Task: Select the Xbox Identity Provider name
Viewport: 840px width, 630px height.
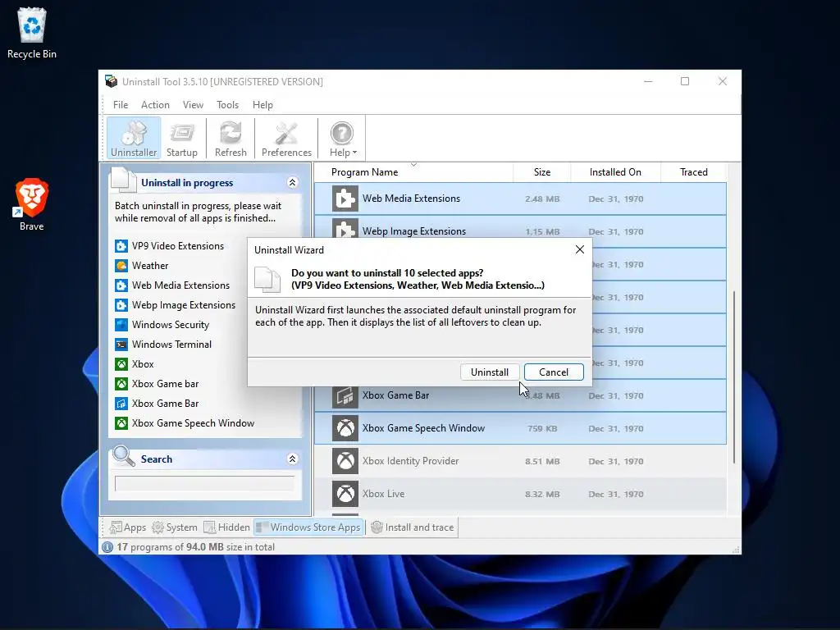Action: (410, 461)
